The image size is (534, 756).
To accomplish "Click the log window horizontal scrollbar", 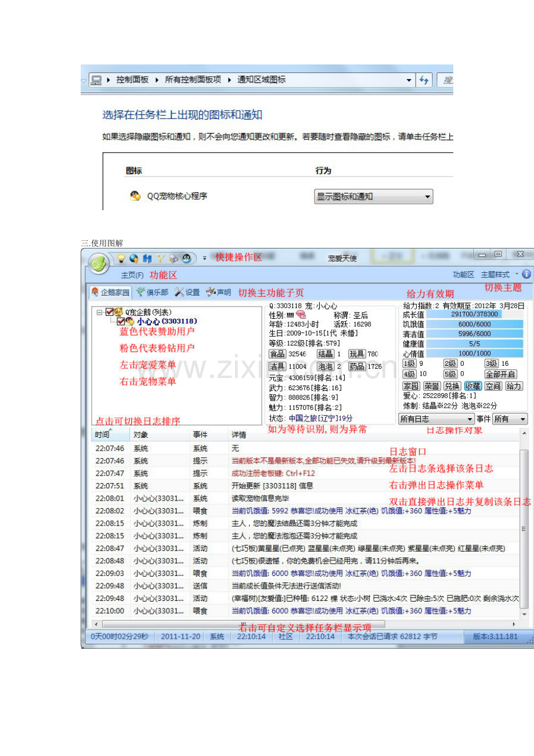I will [306, 624].
